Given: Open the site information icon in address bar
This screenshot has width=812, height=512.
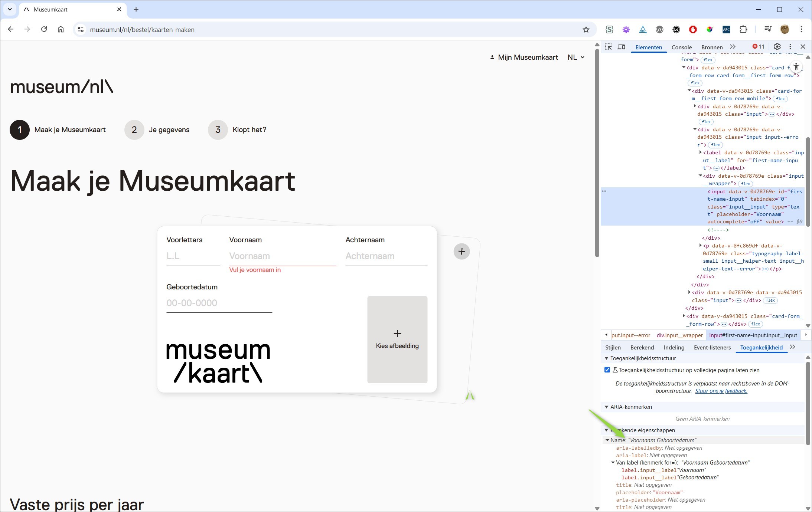Looking at the screenshot, I should (x=81, y=30).
